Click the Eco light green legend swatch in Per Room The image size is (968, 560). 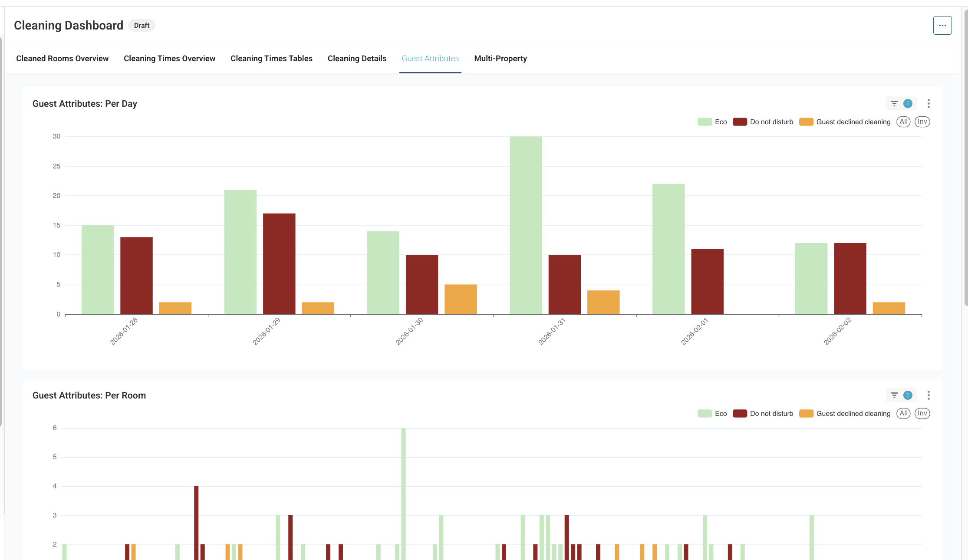click(705, 414)
